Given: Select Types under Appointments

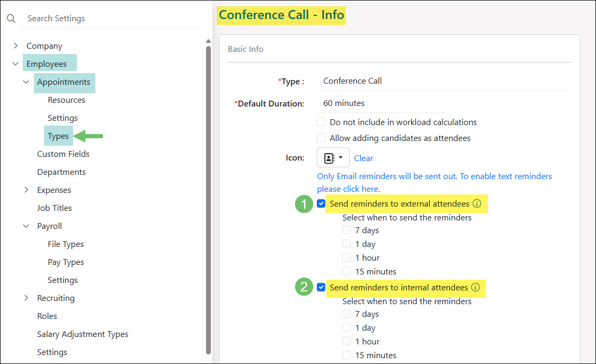Looking at the screenshot, I should 58,136.
